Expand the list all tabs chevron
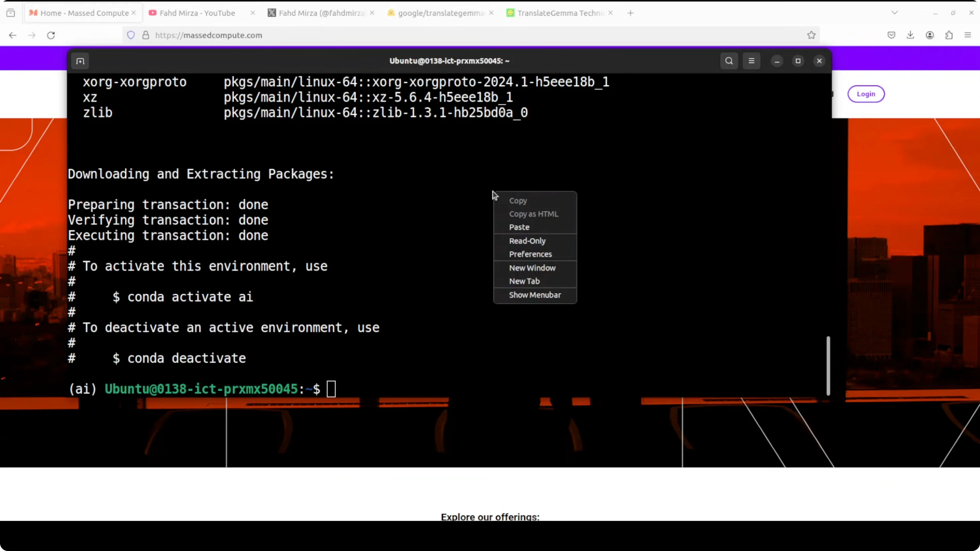This screenshot has height=551, width=980. (894, 13)
